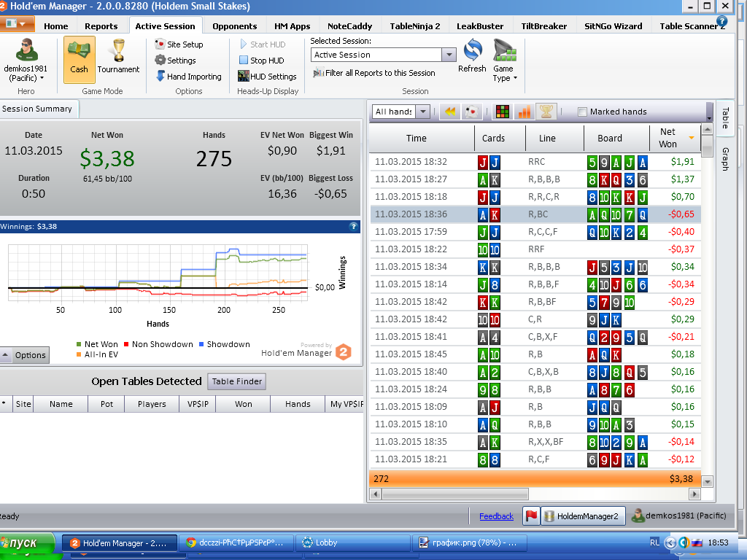Click the Start HUD play icon

pyautogui.click(x=244, y=44)
